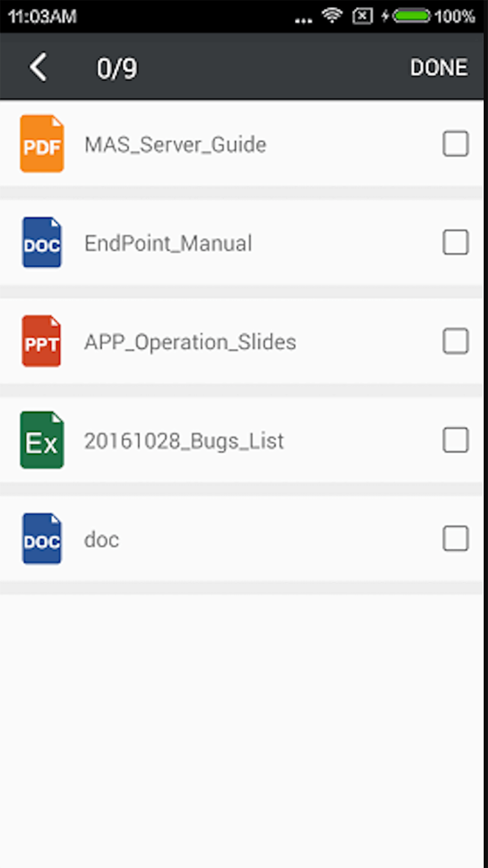
Task: Mark the 20161028_Bugs_List checkbox
Action: (x=455, y=440)
